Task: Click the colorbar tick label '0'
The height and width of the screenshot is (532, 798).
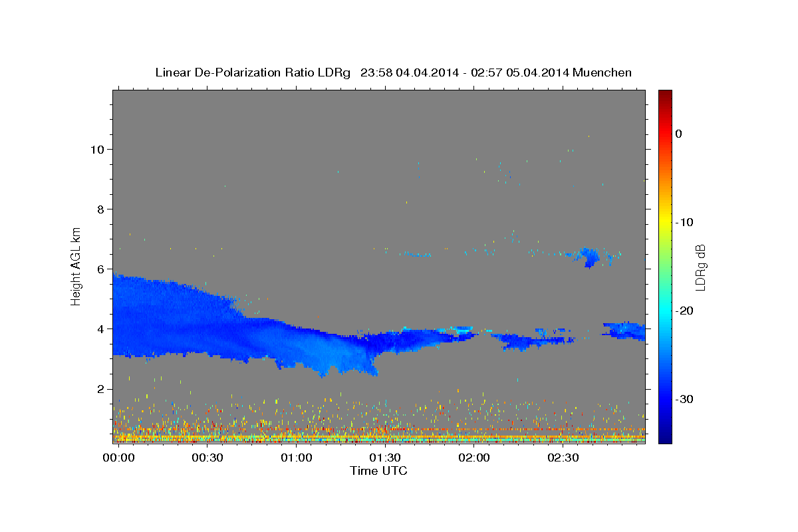Action: click(678, 134)
